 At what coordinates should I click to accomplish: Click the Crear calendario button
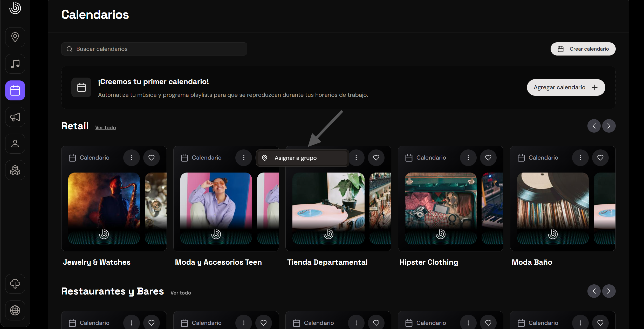coord(583,49)
